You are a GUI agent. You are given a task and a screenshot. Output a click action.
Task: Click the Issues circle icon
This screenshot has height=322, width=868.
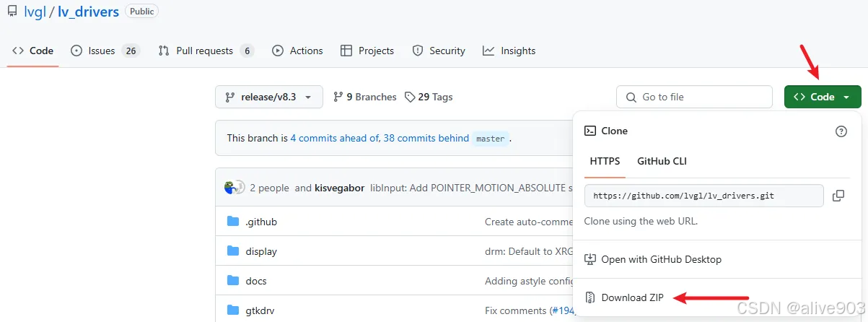click(76, 51)
